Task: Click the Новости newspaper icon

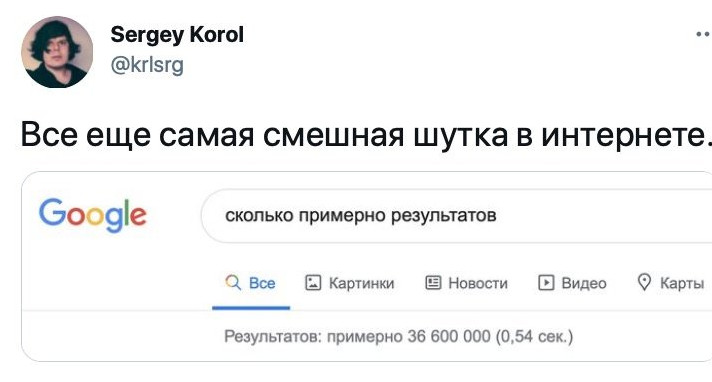Action: (x=433, y=283)
